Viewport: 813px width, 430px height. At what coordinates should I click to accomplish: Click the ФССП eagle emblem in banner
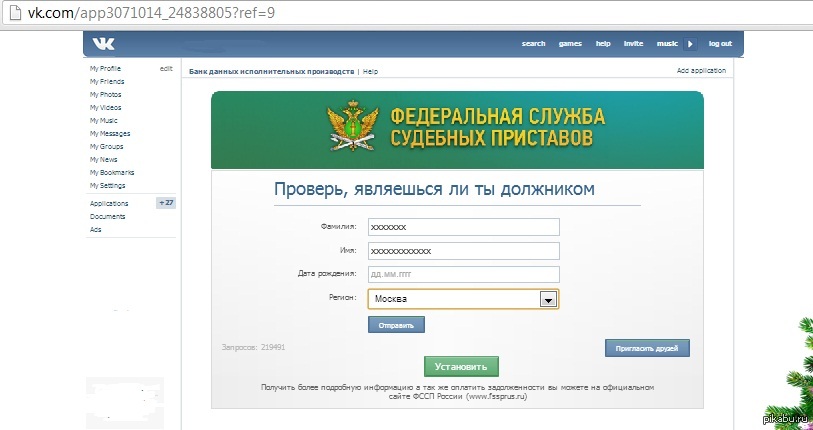tap(354, 126)
